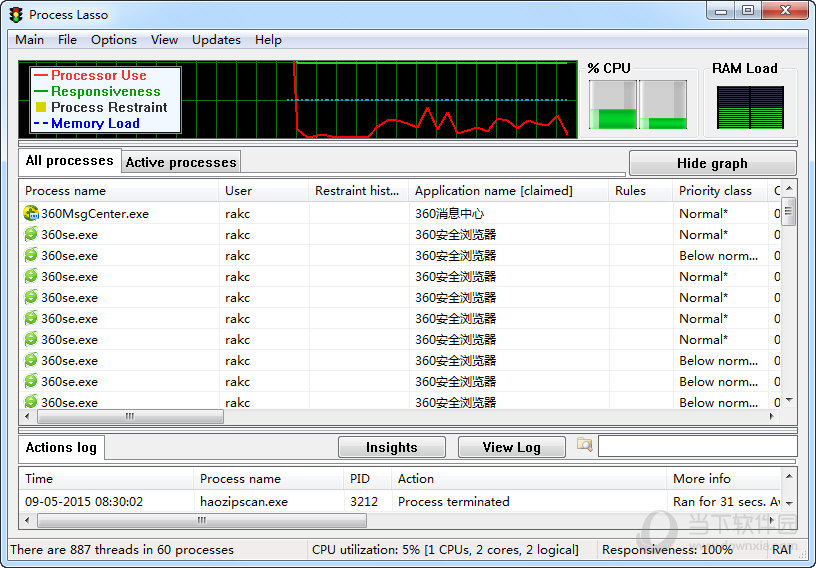The height and width of the screenshot is (568, 816).
Task: Open the View menu
Action: click(x=164, y=40)
